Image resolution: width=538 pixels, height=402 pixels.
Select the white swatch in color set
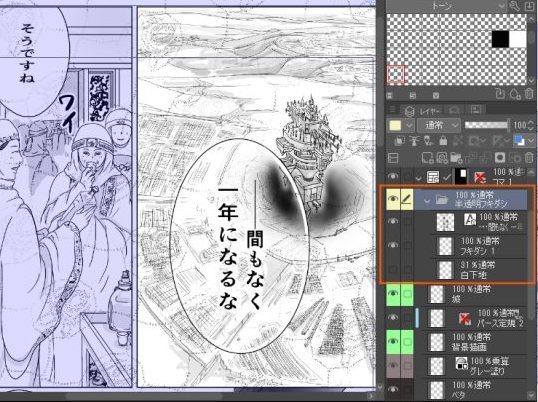pyautogui.click(x=517, y=39)
